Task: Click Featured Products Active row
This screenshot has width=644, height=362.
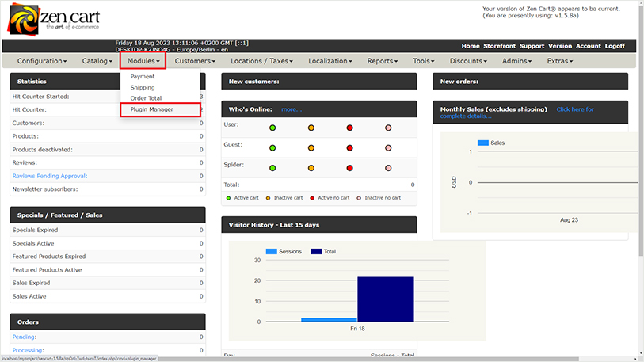Action: 108,270
